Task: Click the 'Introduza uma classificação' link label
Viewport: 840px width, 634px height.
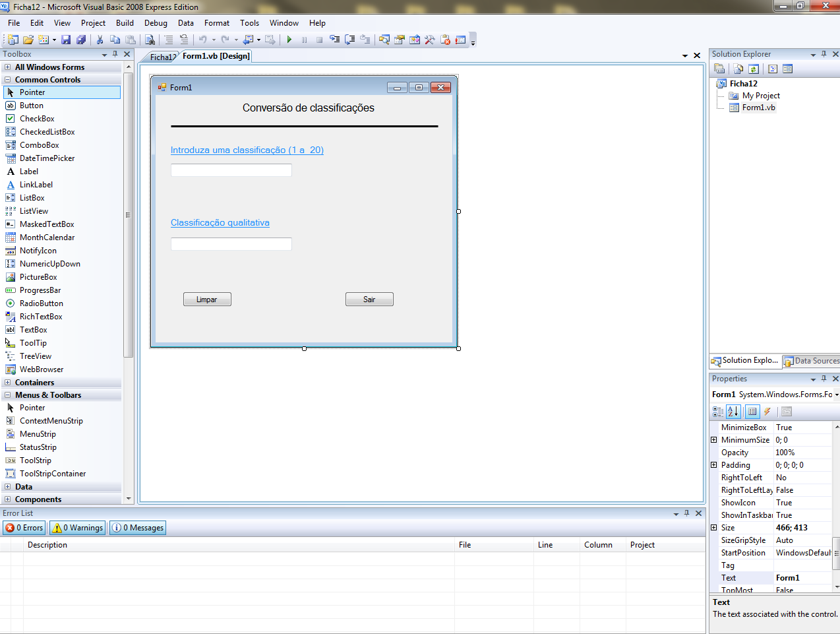Action: (247, 150)
